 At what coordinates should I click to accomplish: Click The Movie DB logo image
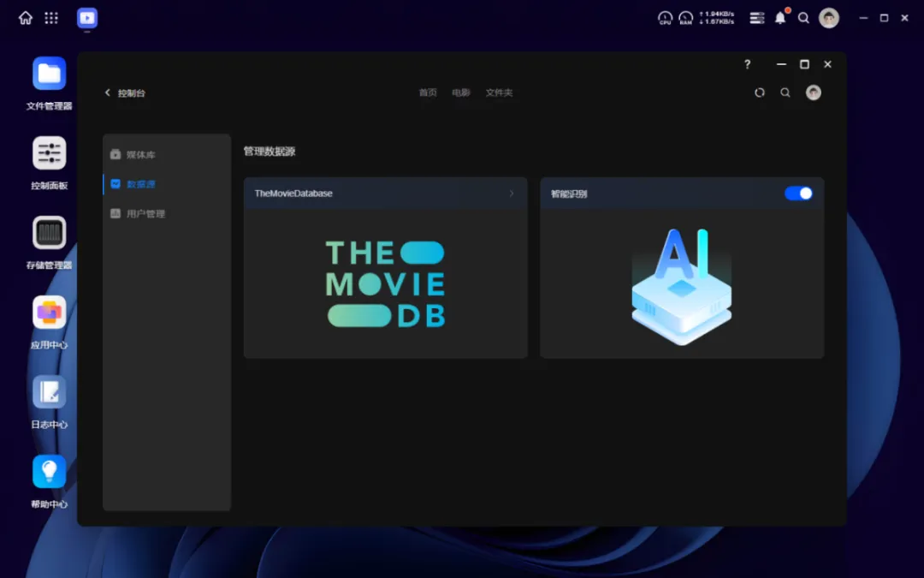[x=386, y=283]
